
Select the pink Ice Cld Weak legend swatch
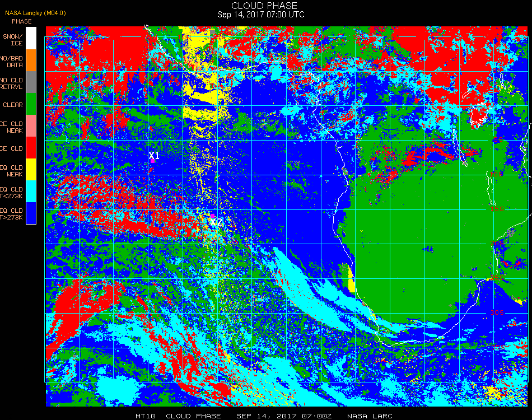[31, 126]
